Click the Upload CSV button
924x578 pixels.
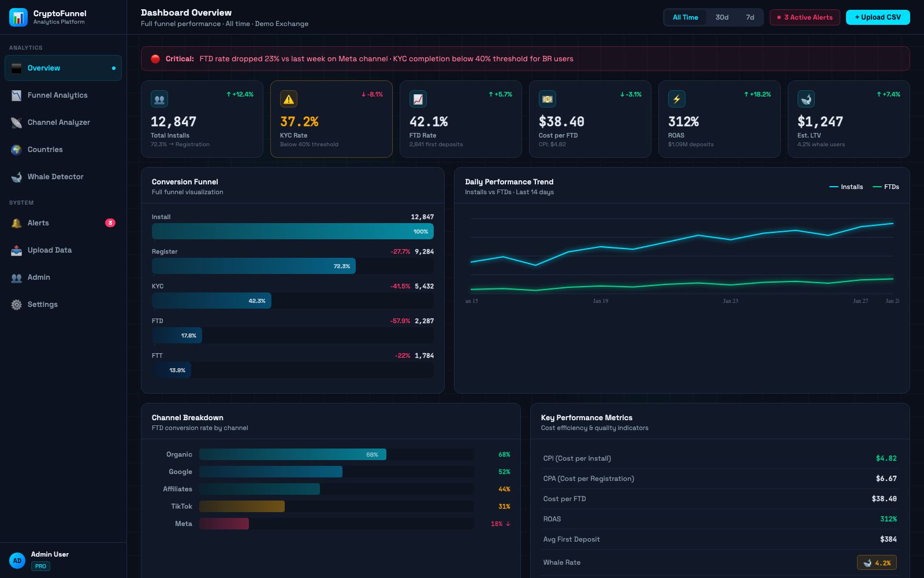(x=878, y=17)
